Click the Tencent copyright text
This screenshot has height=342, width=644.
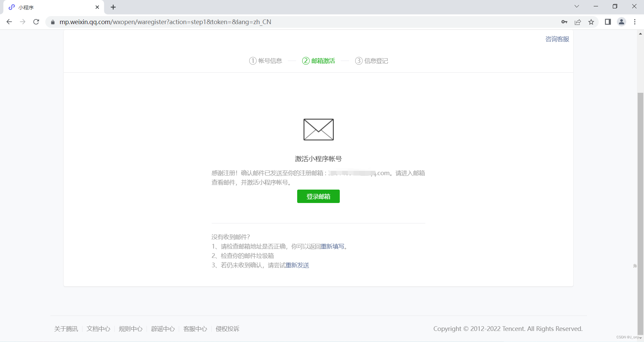point(508,329)
